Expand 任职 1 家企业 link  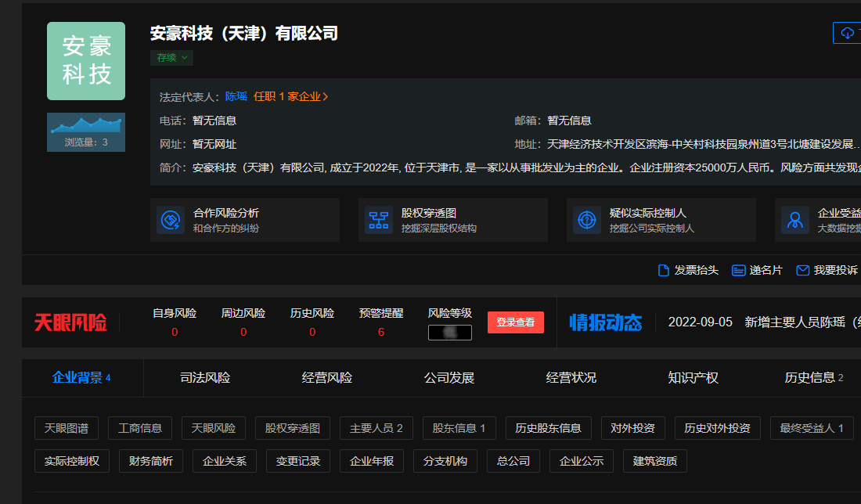click(x=290, y=96)
